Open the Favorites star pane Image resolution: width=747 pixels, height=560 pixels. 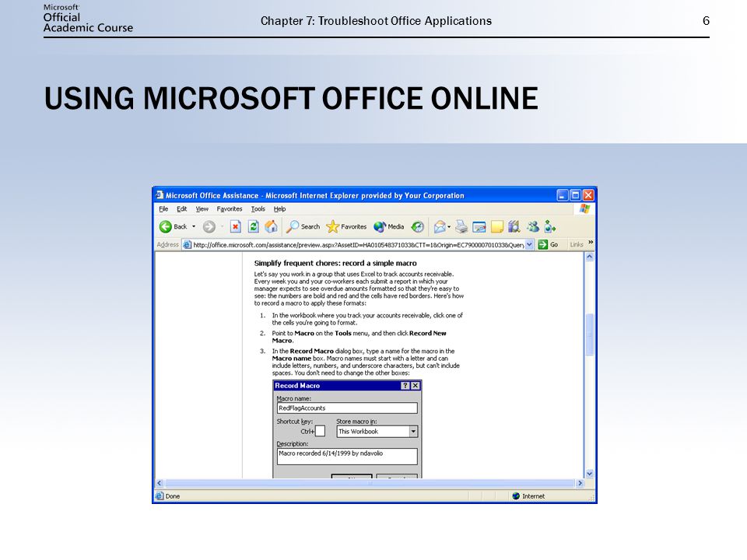(346, 226)
